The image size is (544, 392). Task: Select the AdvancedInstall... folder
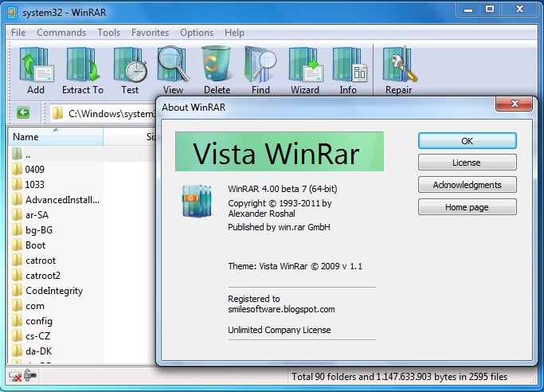click(56, 199)
